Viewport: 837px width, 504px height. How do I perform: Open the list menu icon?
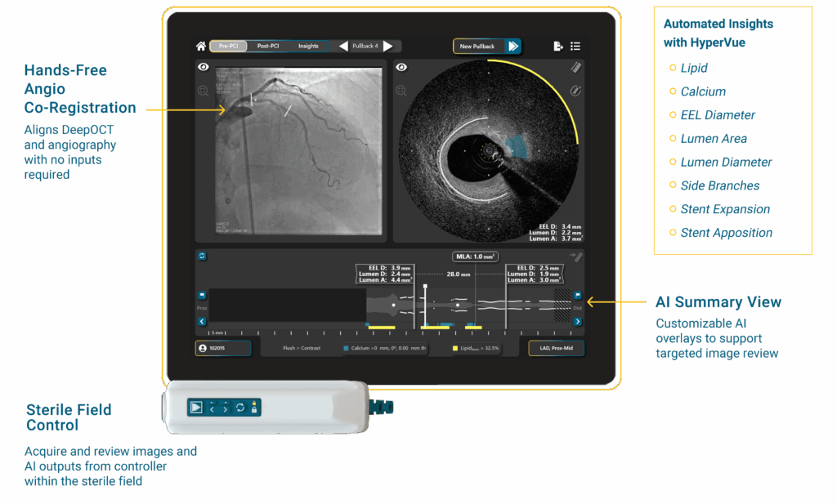pyautogui.click(x=576, y=47)
